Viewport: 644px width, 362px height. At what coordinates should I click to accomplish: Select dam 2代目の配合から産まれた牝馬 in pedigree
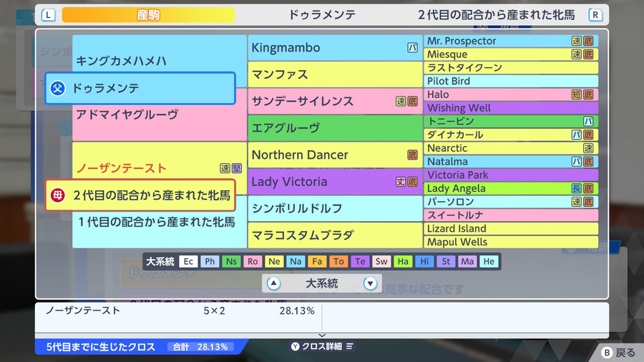coord(140,195)
